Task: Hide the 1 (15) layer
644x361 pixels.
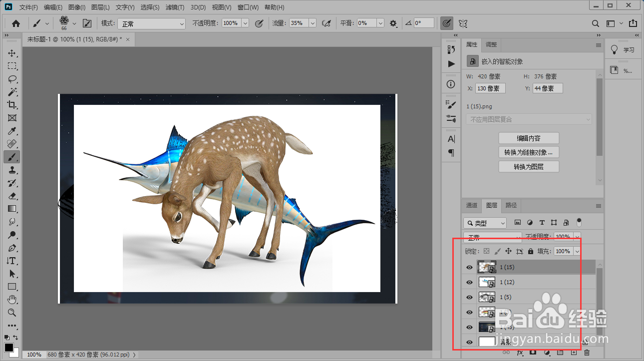Action: click(469, 268)
